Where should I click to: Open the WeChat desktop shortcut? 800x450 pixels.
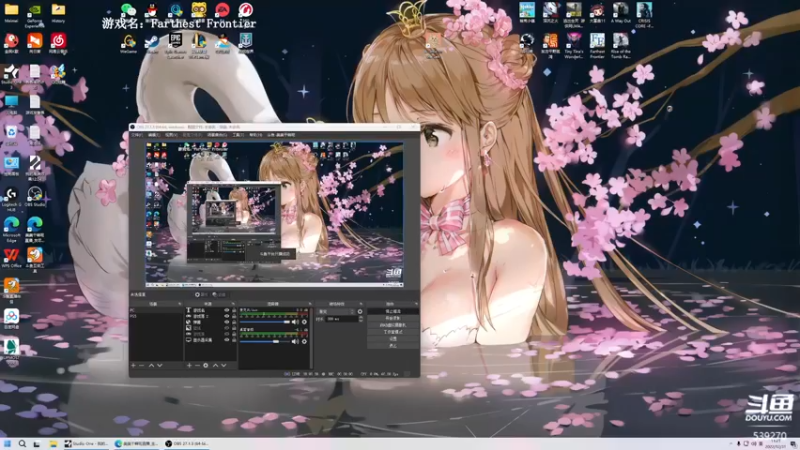128,9
